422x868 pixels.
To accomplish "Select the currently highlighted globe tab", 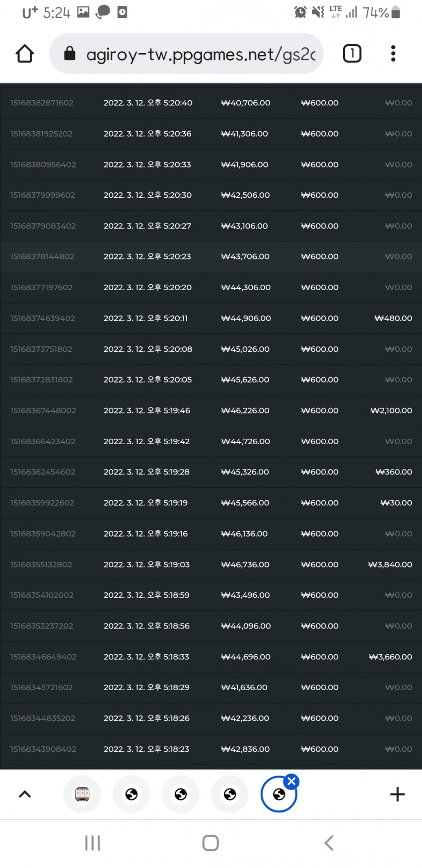I will coord(279,794).
